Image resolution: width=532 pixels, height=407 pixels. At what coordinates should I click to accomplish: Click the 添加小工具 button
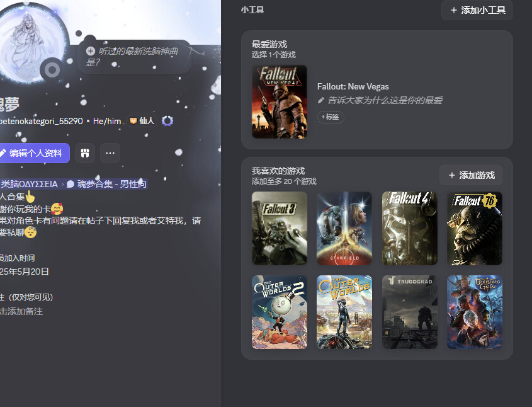(x=477, y=10)
